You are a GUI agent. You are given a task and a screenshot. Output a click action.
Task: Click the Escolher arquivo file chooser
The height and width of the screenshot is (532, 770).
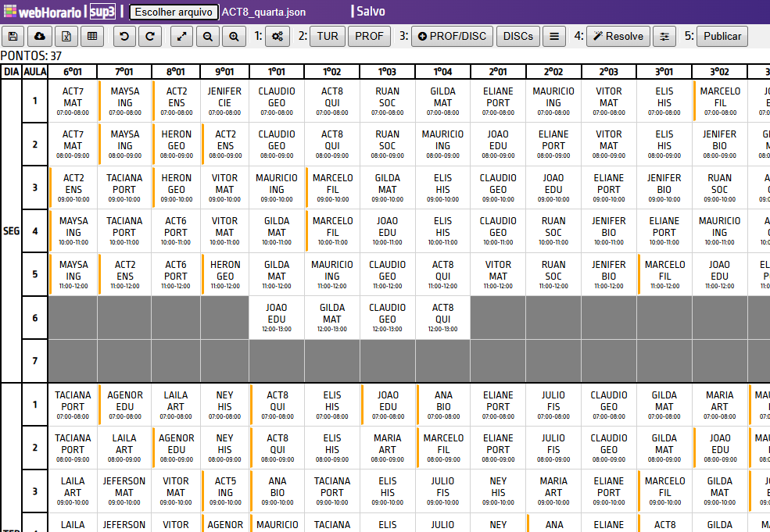[174, 12]
